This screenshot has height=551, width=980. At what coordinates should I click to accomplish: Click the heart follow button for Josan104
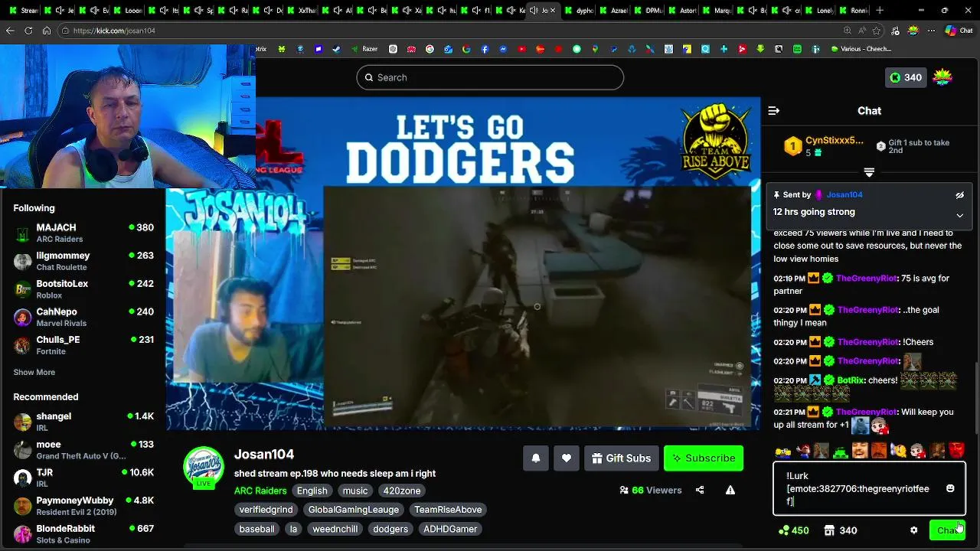(567, 458)
